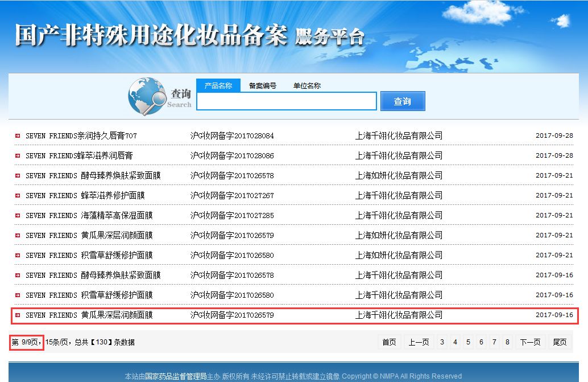
Task: Go to 上一页 previous page
Action: (419, 342)
